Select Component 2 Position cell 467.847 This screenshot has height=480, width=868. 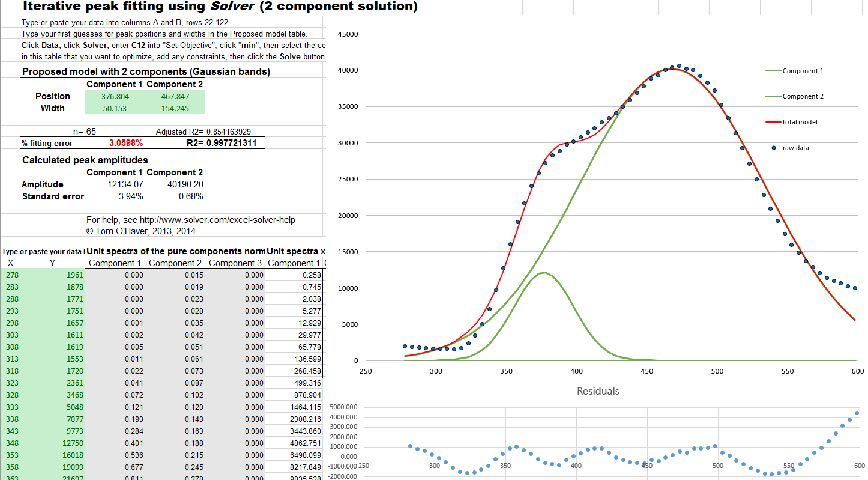pos(175,96)
